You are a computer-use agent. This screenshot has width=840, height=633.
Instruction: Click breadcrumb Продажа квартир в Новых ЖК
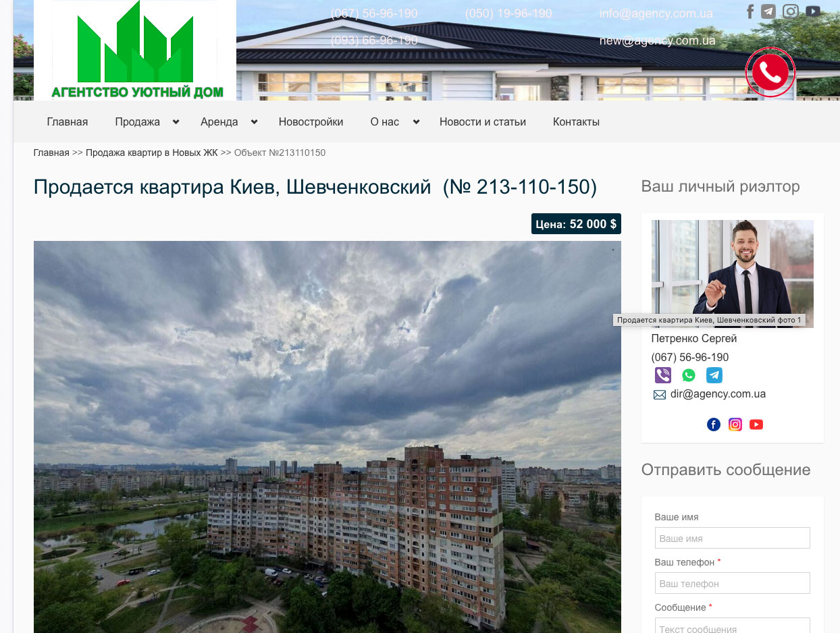(x=152, y=153)
